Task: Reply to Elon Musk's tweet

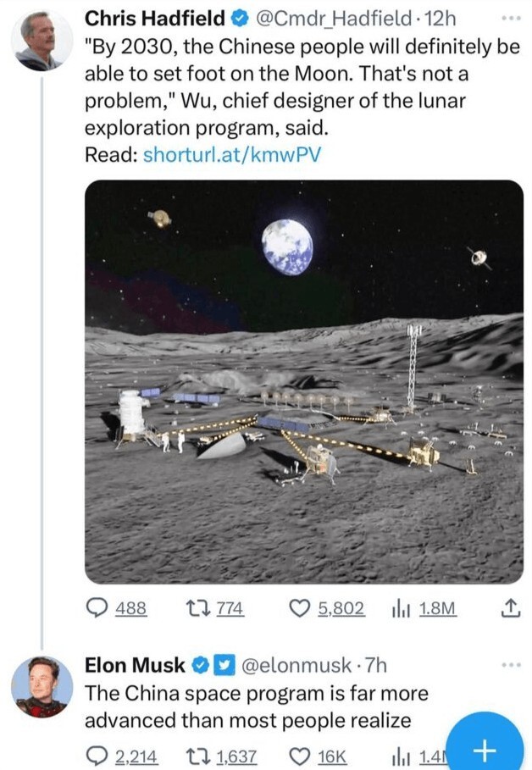Action: (100, 756)
